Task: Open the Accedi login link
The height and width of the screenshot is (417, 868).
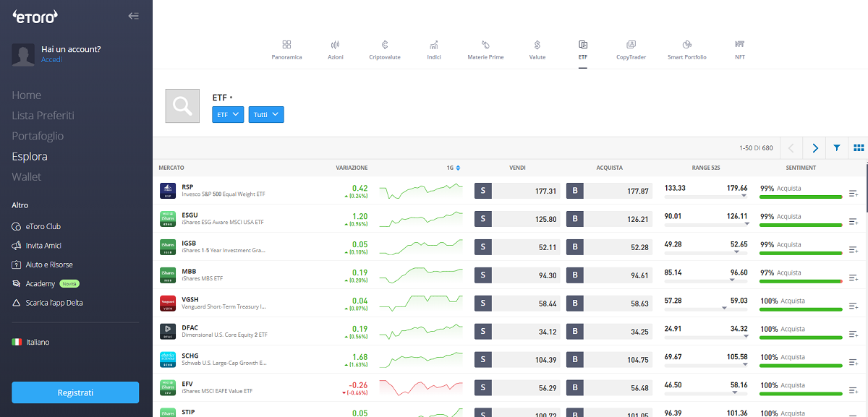Action: pyautogui.click(x=52, y=60)
